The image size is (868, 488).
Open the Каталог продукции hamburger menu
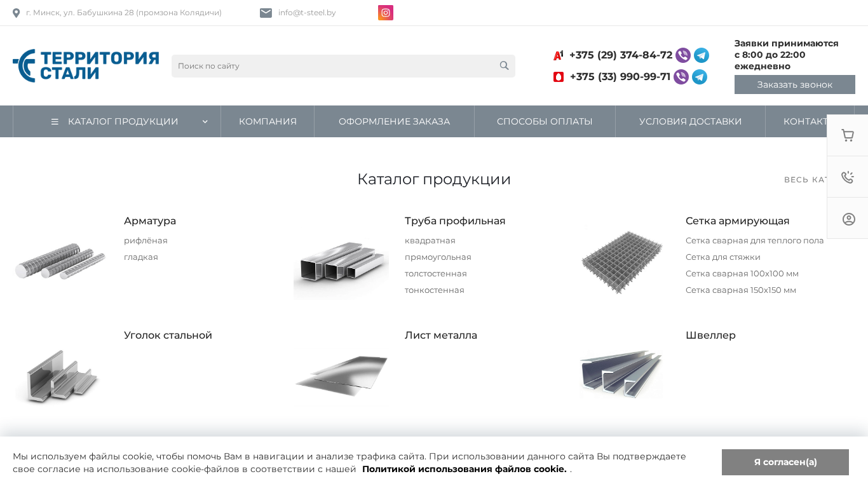click(x=55, y=121)
